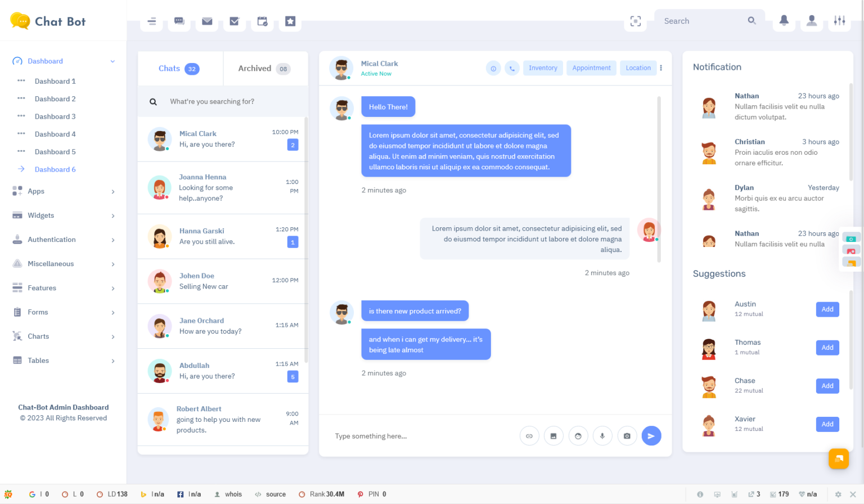Start a voice message with the microphone icon
This screenshot has width=864, height=504.
click(x=602, y=435)
